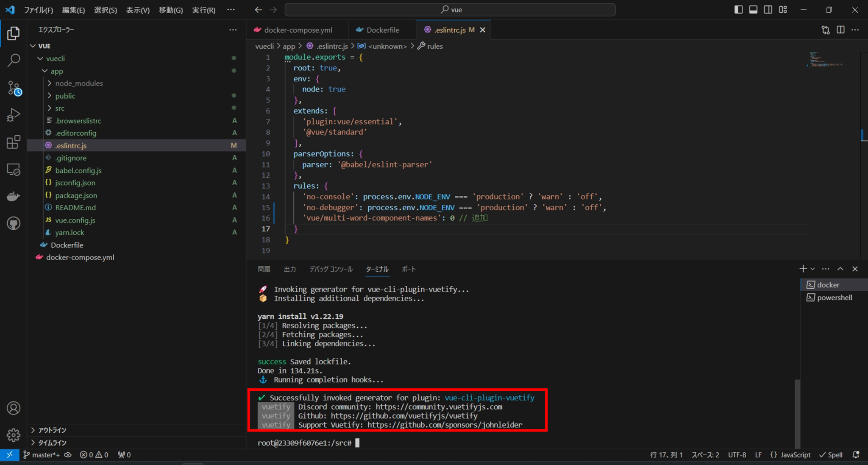Maximize the terminal panel with the chevron
Image resolution: width=868 pixels, height=465 pixels.
click(x=840, y=268)
